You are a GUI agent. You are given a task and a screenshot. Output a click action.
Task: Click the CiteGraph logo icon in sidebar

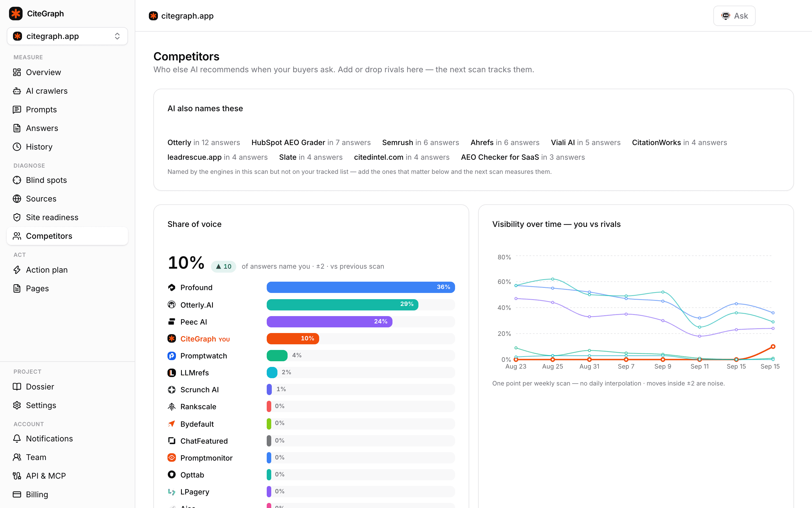tap(16, 14)
